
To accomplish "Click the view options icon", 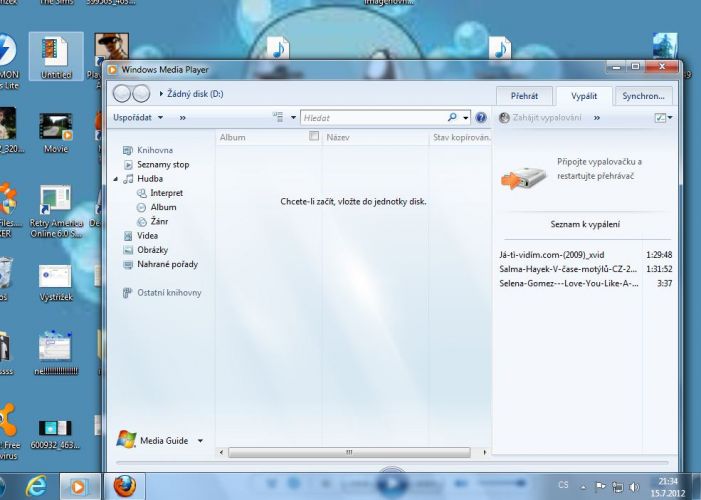I will pyautogui.click(x=278, y=117).
